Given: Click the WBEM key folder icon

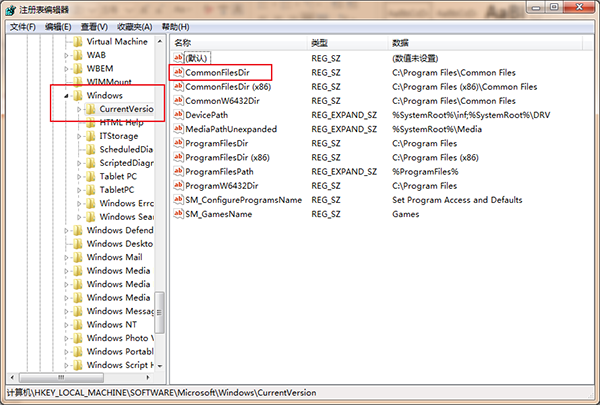Looking at the screenshot, I should pyautogui.click(x=77, y=69).
